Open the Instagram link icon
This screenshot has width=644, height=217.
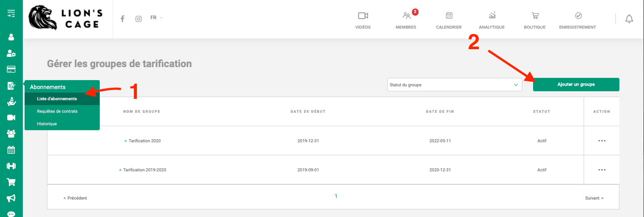tap(139, 19)
